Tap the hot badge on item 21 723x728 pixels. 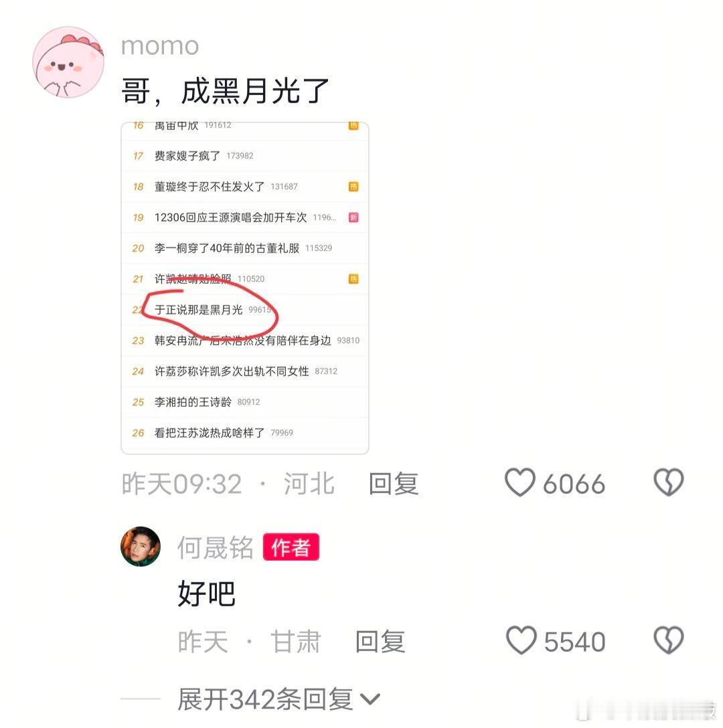point(353,278)
